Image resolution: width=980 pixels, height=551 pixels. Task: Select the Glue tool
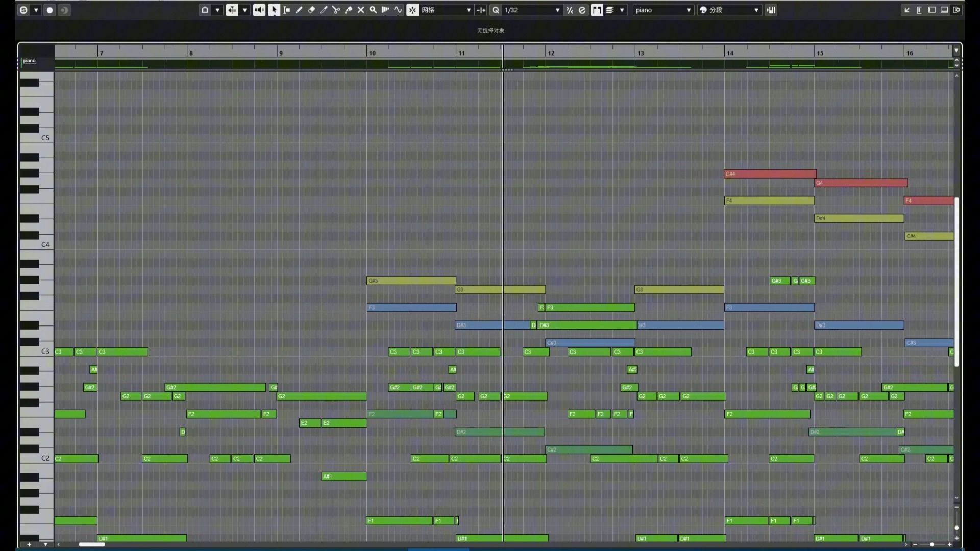click(349, 10)
